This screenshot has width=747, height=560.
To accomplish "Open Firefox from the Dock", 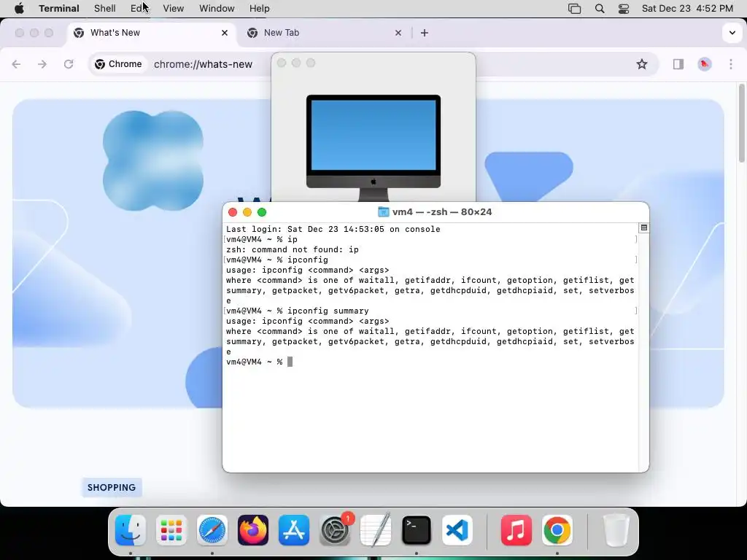I will (x=253, y=530).
